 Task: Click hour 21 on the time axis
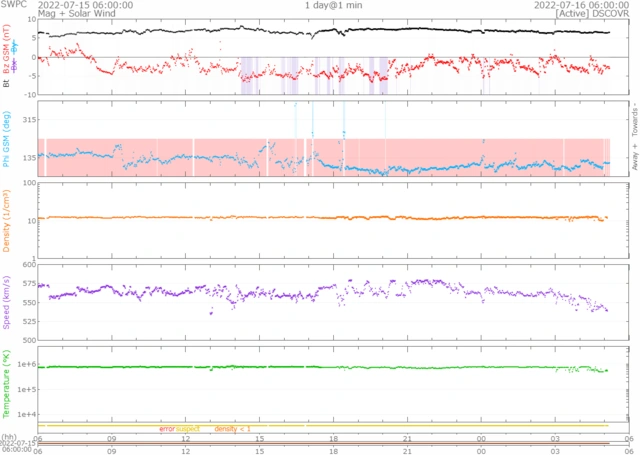(408, 439)
